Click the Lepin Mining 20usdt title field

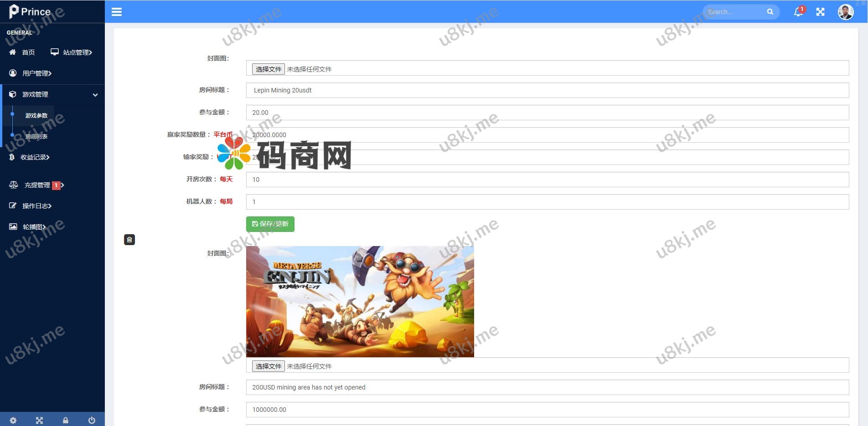pyautogui.click(x=547, y=90)
